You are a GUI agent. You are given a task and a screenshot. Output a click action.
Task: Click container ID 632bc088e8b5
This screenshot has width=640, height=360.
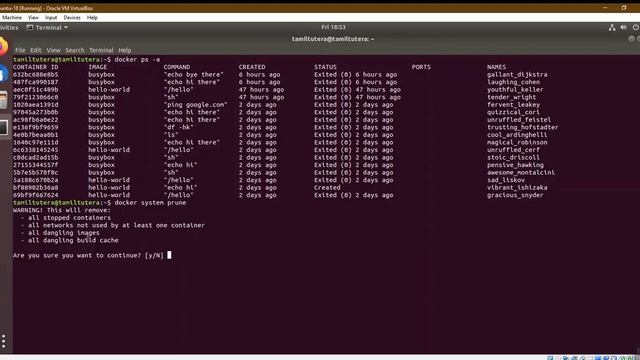36,75
